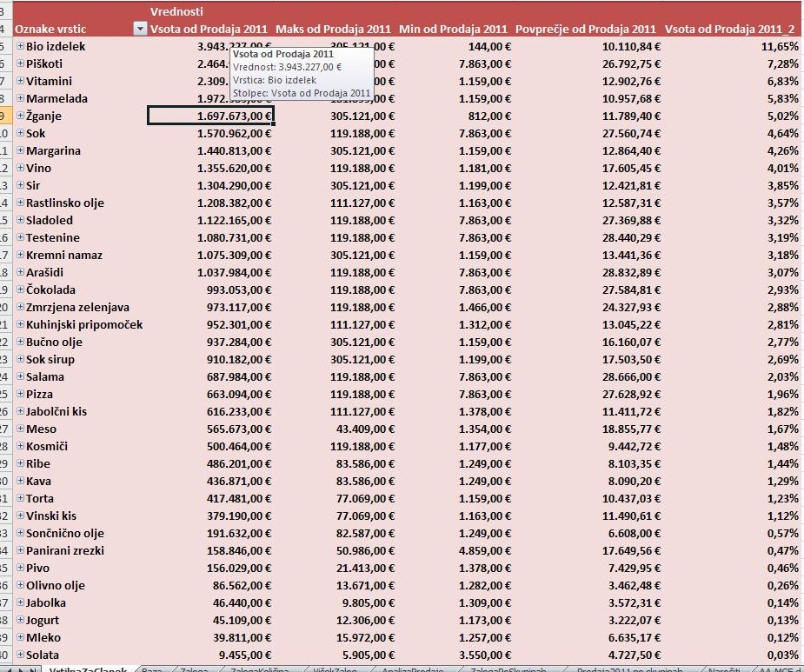Expand the Kosmiči row
This screenshot has width=804, height=672.
(20, 446)
